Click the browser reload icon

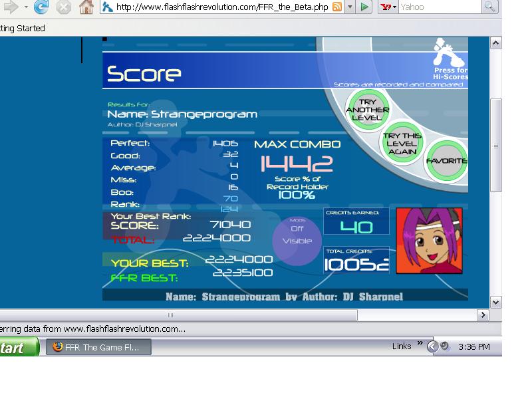(x=41, y=7)
